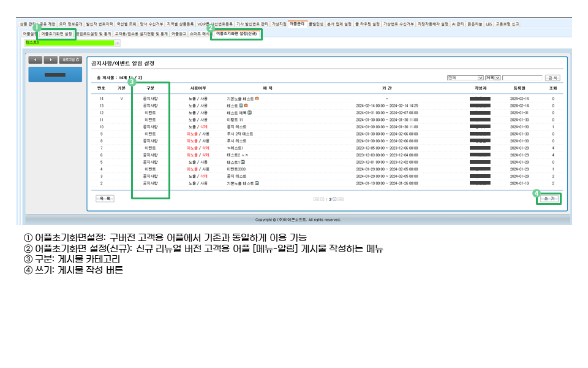Open the 제목 search type dropdown

(x=492, y=78)
